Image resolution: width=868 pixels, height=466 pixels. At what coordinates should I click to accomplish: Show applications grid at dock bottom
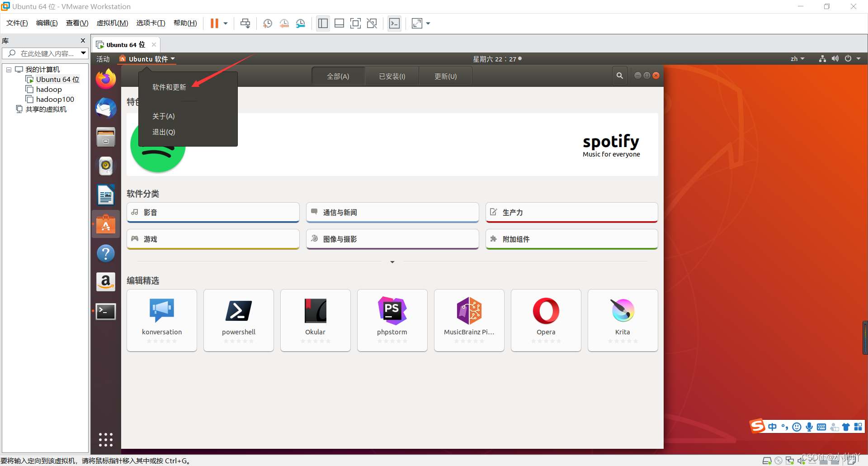point(106,440)
